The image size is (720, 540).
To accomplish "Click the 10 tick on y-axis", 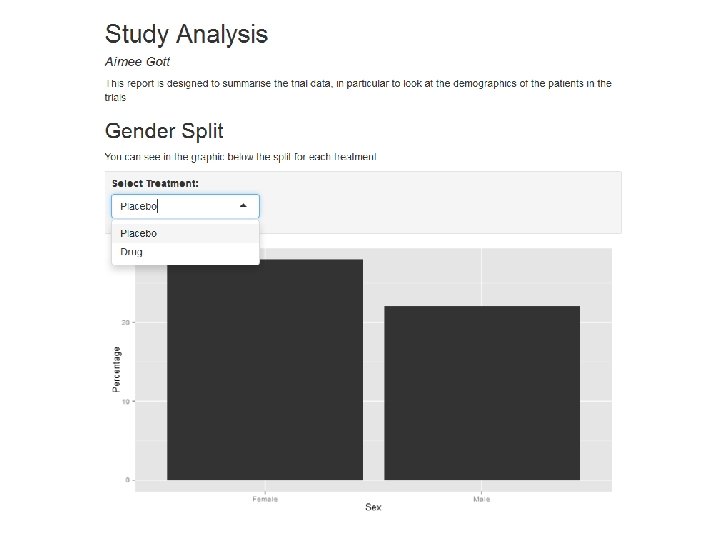I will pyautogui.click(x=125, y=401).
